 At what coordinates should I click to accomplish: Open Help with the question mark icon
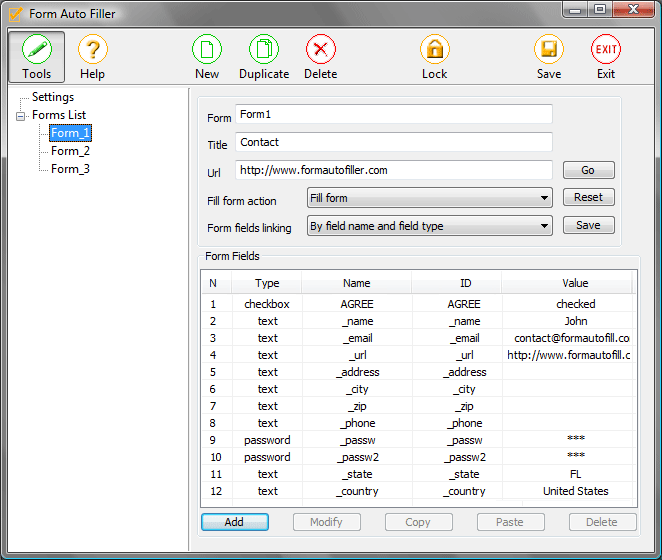coord(92,57)
